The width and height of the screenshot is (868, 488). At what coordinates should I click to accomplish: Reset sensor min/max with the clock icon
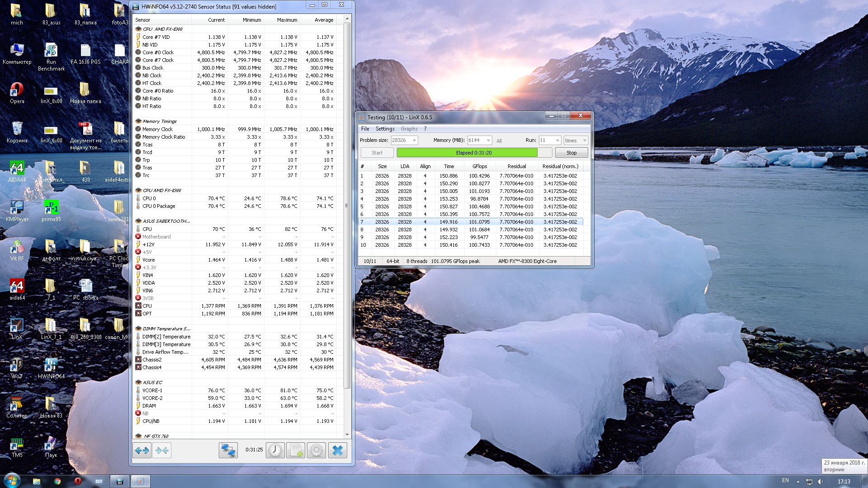(275, 450)
